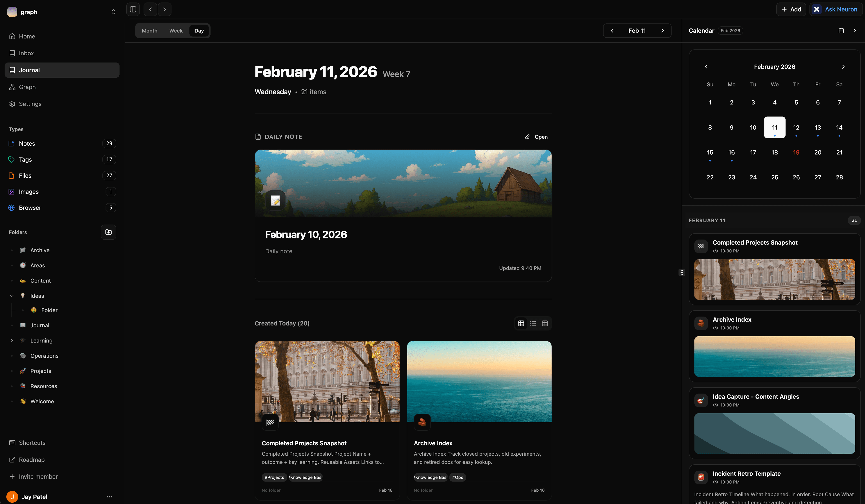The height and width of the screenshot is (504, 865).
Task: Click the new folder icon
Action: pyautogui.click(x=109, y=232)
